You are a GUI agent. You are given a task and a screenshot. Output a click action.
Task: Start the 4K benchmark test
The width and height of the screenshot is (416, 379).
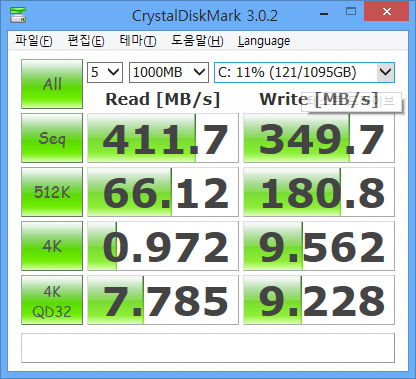pyautogui.click(x=52, y=246)
